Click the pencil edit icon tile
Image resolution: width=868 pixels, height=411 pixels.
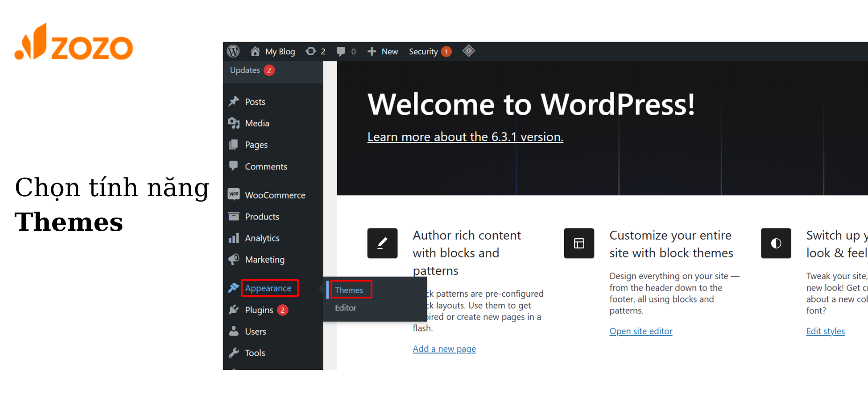382,243
